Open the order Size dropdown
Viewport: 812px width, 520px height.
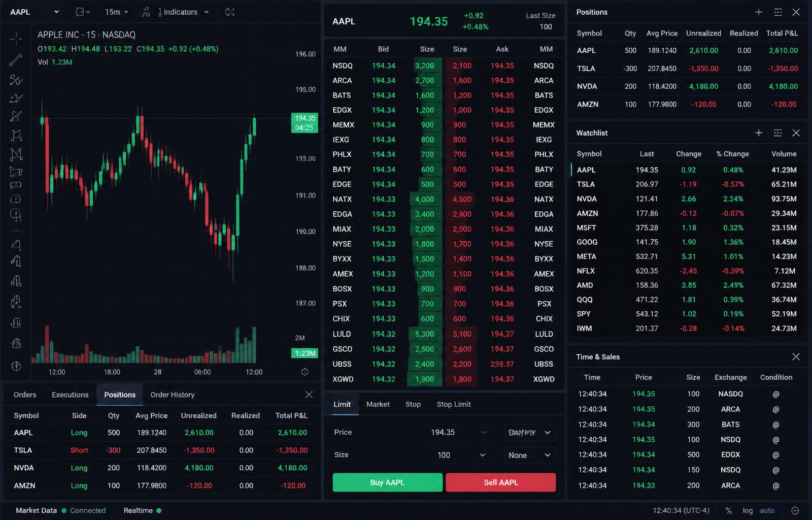[483, 455]
